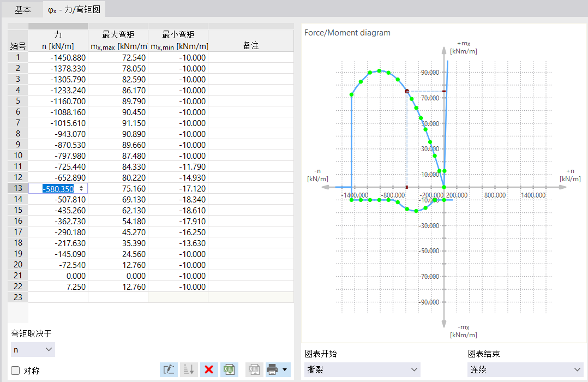Click min moment value -13.630
The image size is (588, 382).
coord(178,243)
